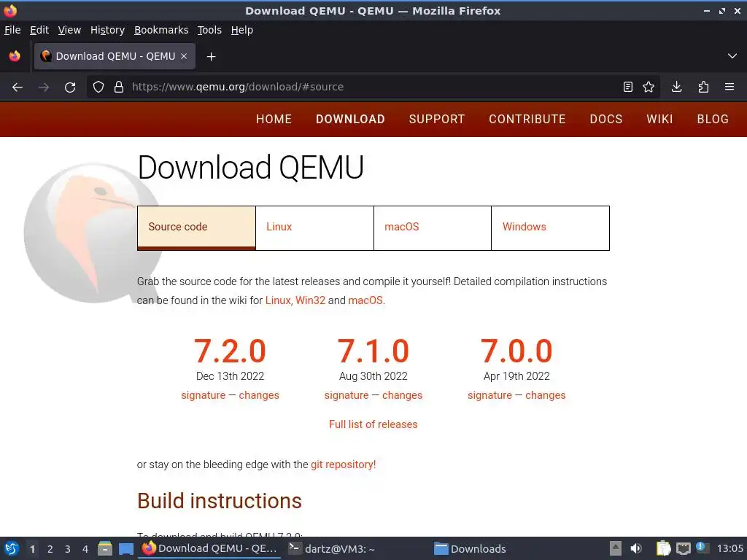This screenshot has width=747, height=560.
Task: Open a new tab with plus button
Action: pyautogui.click(x=211, y=57)
